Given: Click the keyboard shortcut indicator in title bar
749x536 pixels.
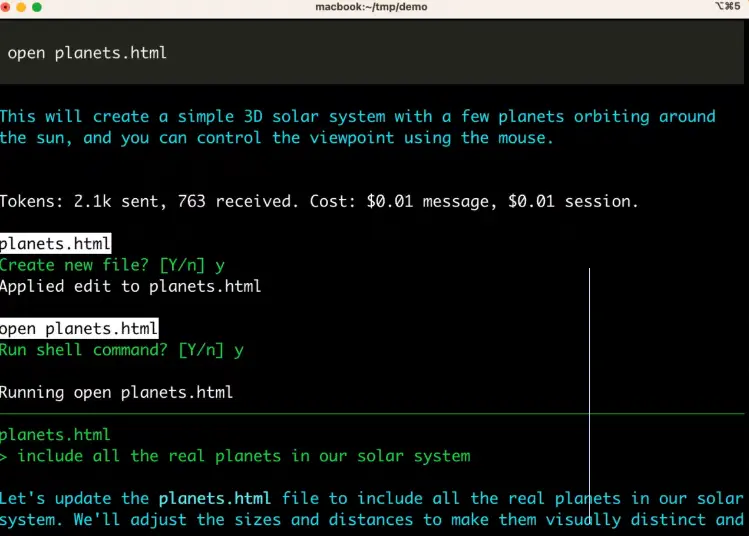Looking at the screenshot, I should pos(728,6).
